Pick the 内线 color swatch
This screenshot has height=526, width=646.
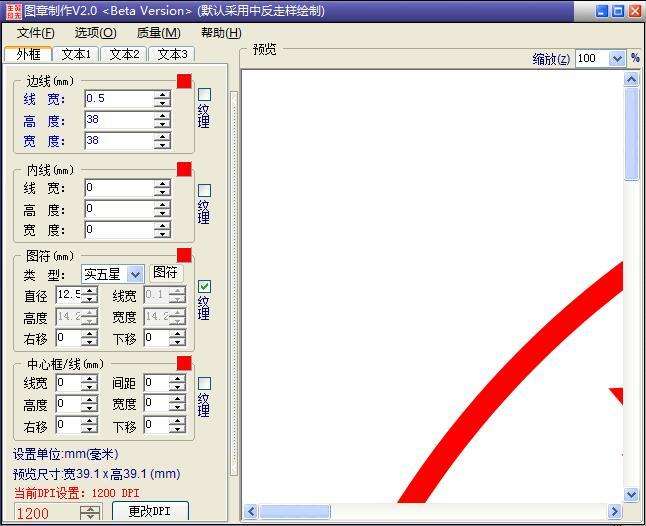[x=184, y=169]
